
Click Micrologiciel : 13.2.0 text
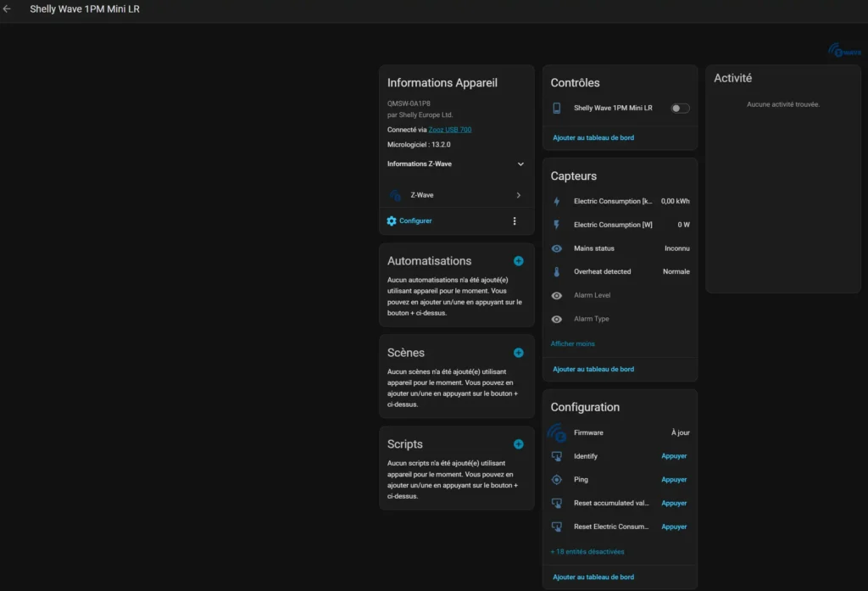coord(419,144)
